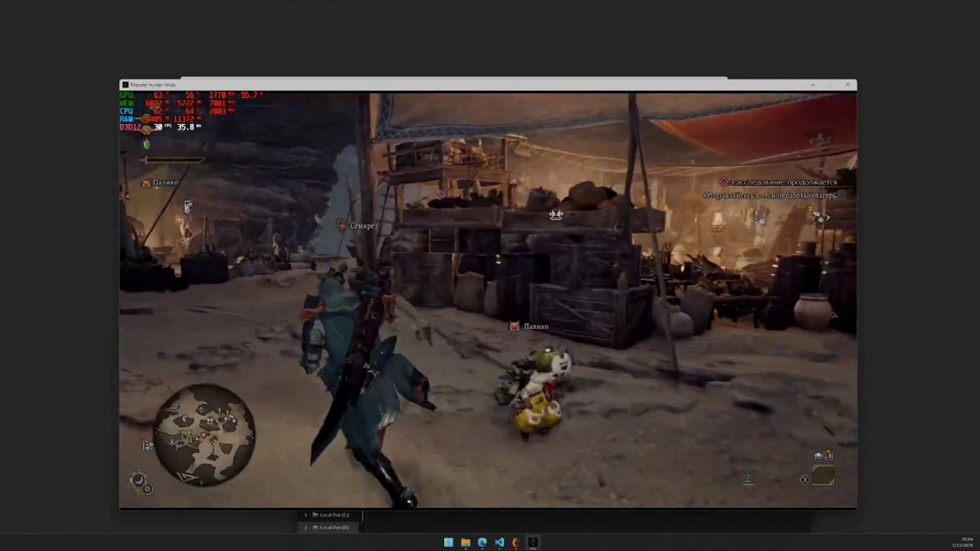Click the taskbar clock and date
The width and height of the screenshot is (980, 551).
pyautogui.click(x=962, y=543)
